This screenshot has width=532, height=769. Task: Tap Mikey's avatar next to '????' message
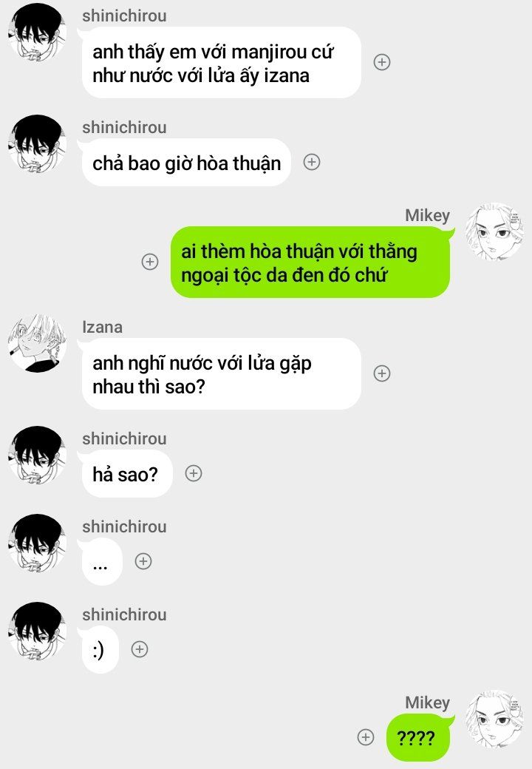point(494,719)
